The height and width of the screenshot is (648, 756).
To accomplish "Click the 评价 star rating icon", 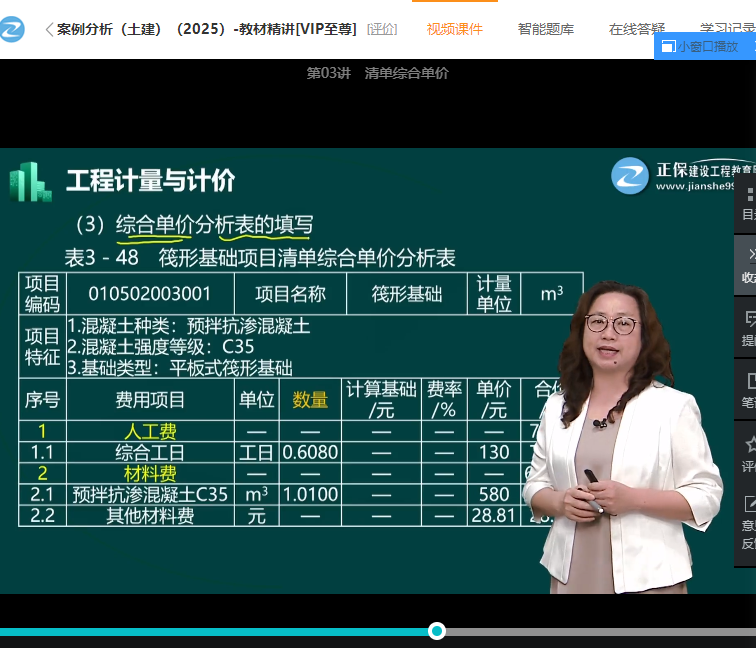I will 748,453.
